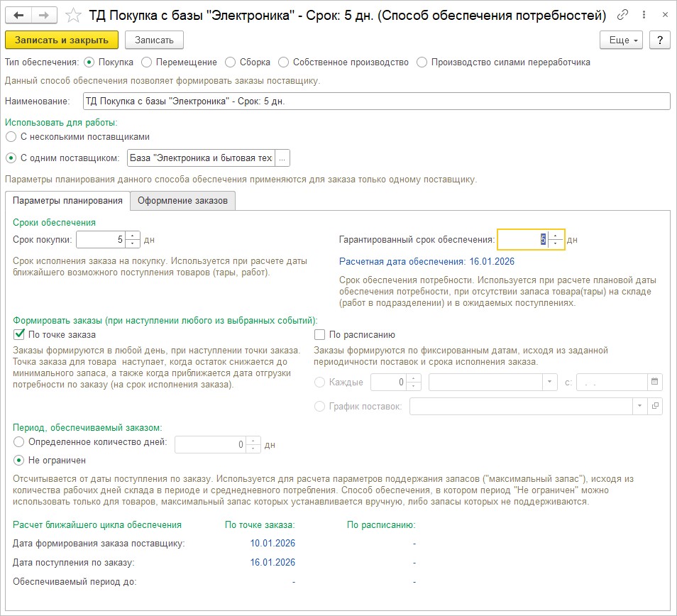Screen dimensions: 677x616
Task: Click the back navigation arrow
Action: [x=19, y=15]
